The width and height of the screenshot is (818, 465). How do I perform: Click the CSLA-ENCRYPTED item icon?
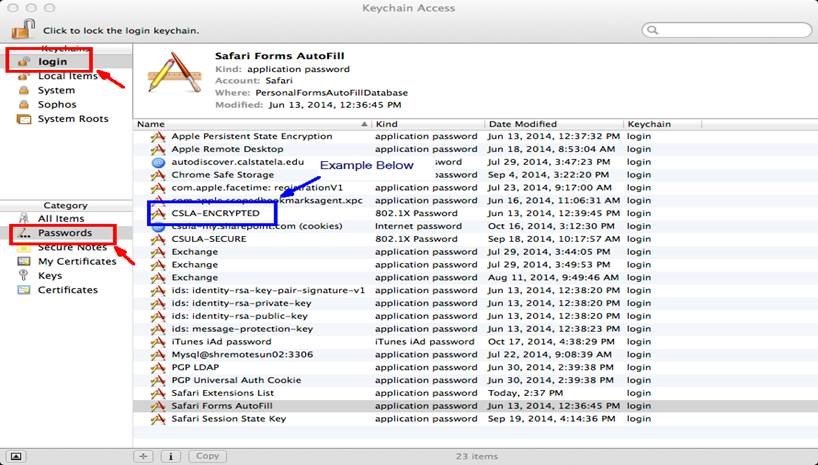(x=158, y=213)
